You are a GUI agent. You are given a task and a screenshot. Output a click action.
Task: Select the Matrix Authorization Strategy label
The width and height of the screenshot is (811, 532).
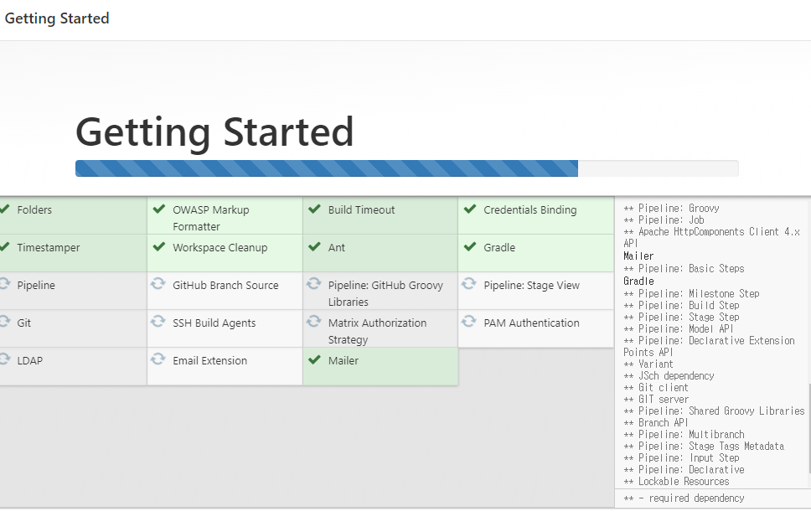click(378, 332)
